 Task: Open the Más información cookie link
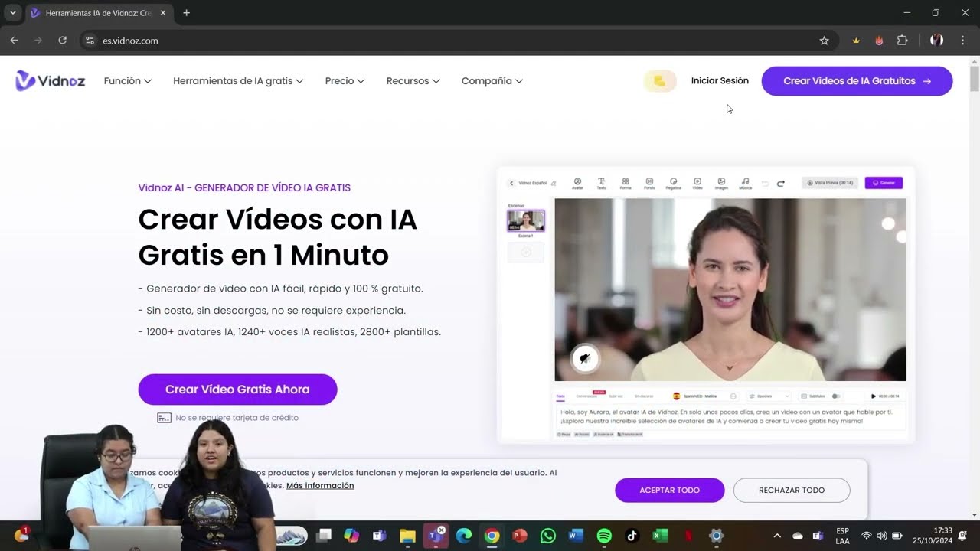click(x=320, y=486)
